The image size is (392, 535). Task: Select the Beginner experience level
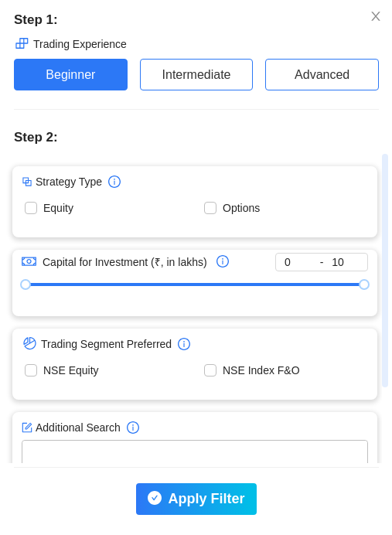(70, 74)
